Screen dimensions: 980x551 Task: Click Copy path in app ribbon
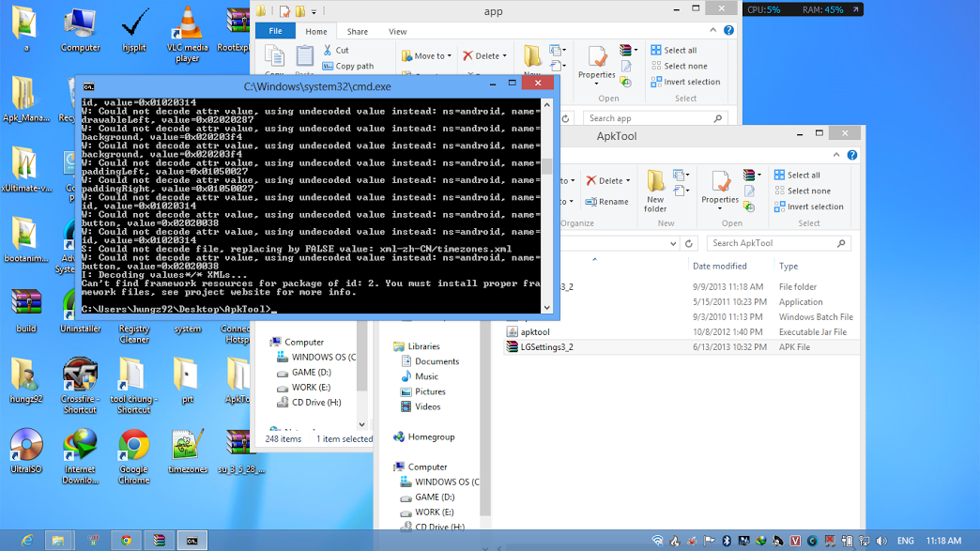[347, 66]
